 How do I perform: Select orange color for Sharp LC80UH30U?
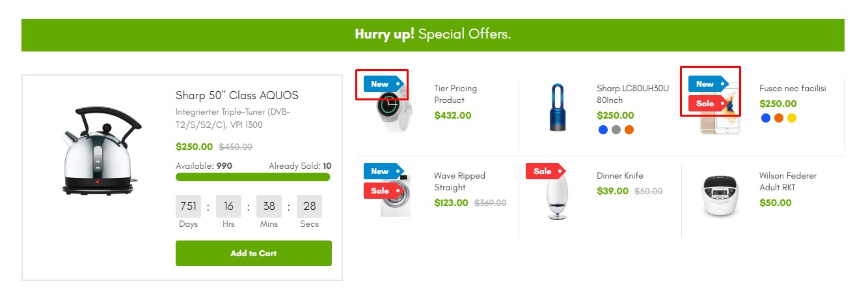tap(629, 130)
